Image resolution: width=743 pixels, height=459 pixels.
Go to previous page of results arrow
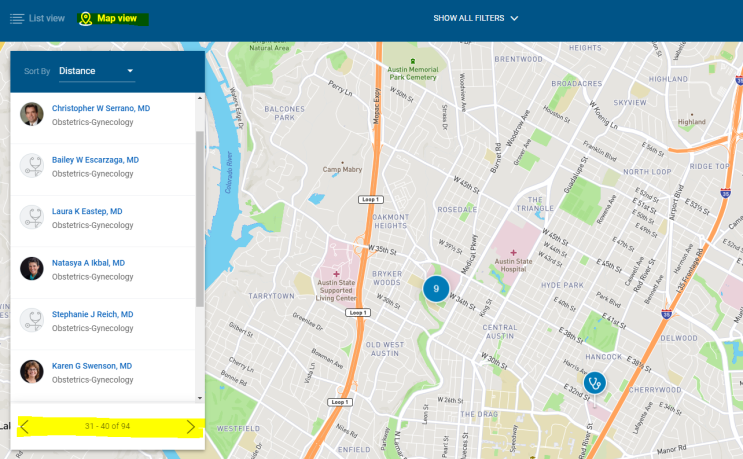[25, 427]
